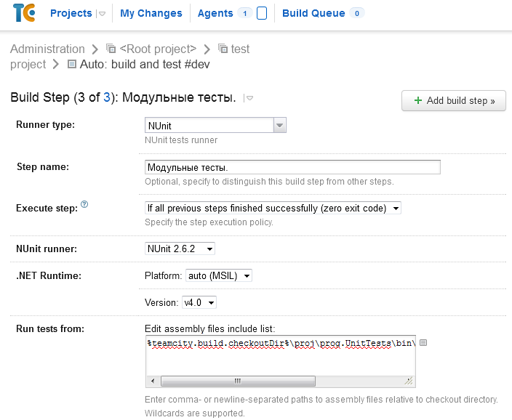Open the build step title dropdown arrow
This screenshot has width=512, height=420.
(249, 98)
